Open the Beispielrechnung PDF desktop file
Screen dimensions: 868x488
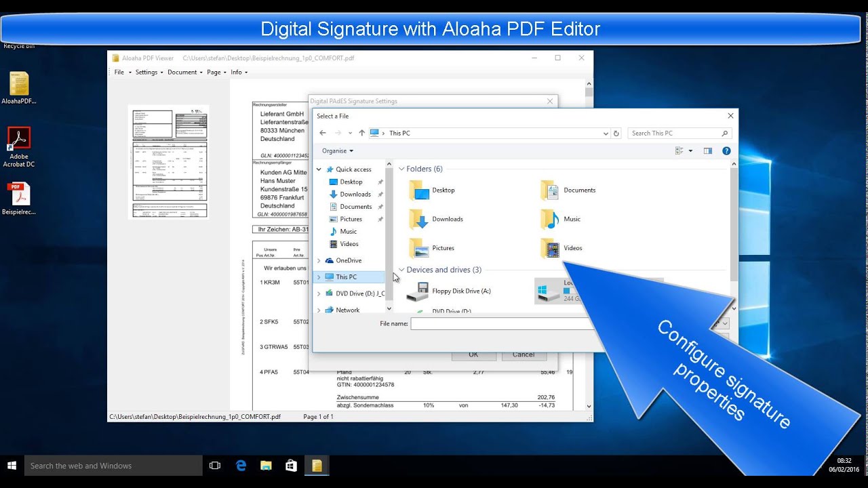(19, 199)
